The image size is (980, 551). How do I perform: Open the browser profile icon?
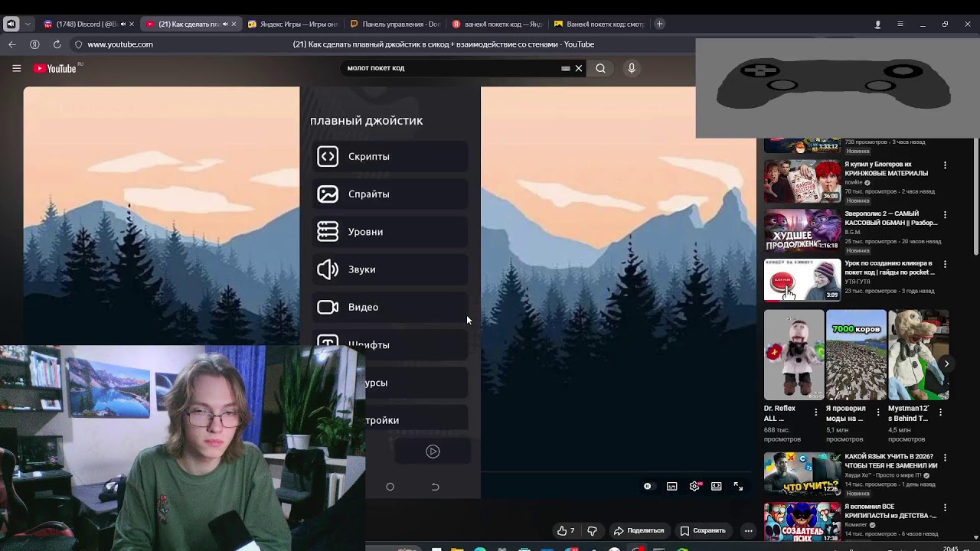(x=877, y=24)
